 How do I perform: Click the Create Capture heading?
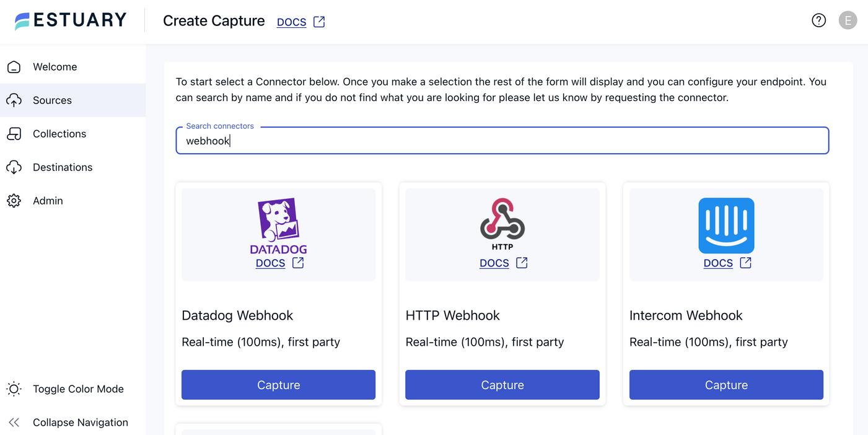coord(214,21)
